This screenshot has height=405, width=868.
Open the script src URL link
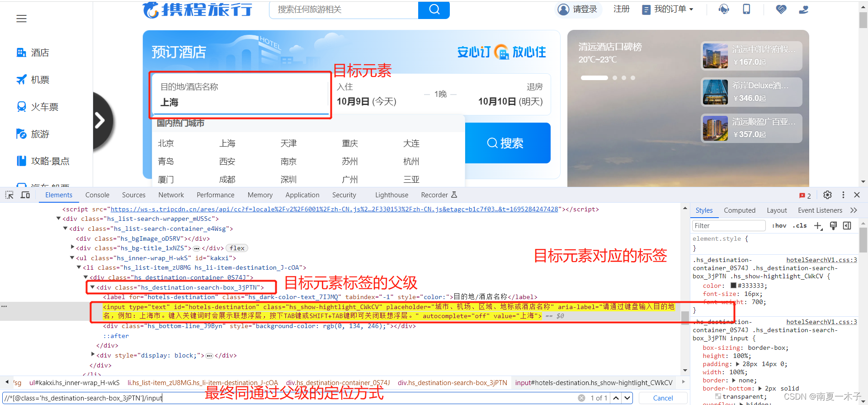point(334,209)
